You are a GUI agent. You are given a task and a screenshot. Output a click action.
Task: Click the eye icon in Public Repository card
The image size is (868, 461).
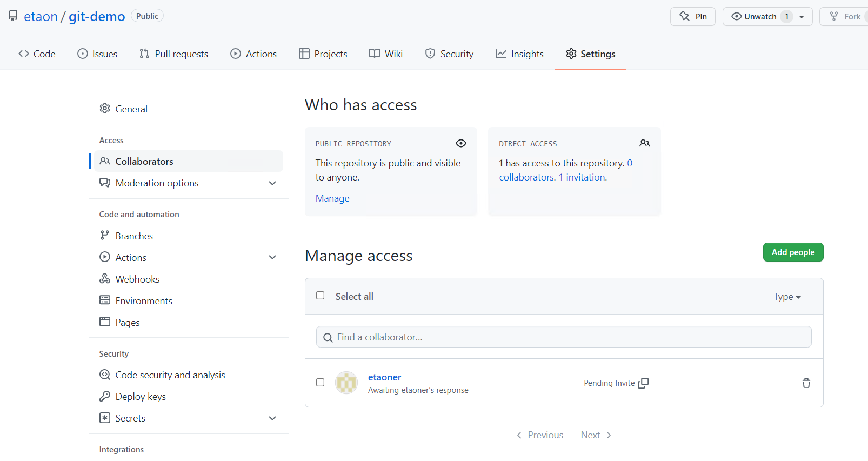click(461, 143)
